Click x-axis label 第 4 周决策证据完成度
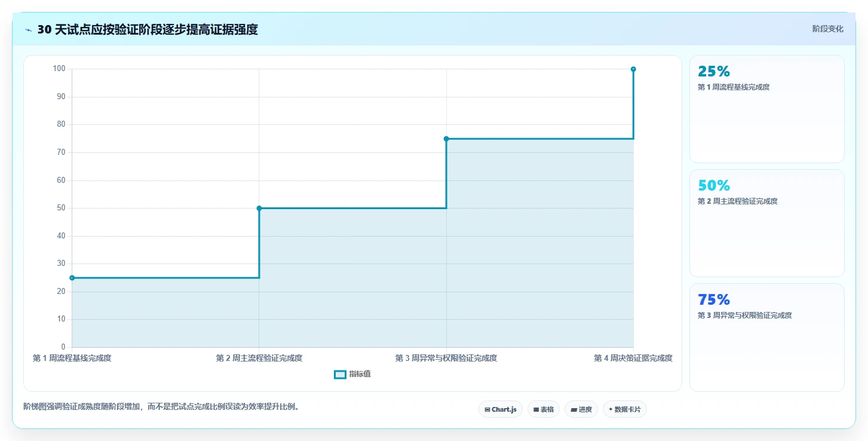The image size is (868, 441). (633, 359)
